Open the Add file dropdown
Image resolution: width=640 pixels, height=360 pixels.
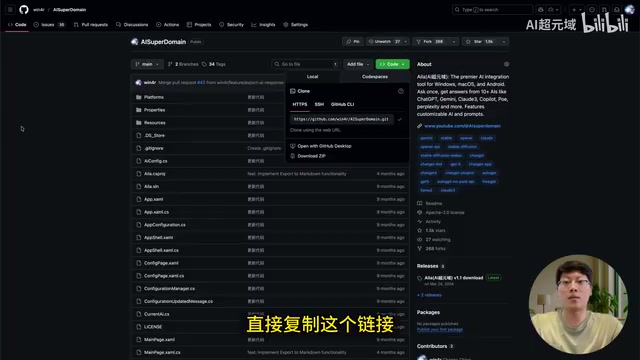pos(358,64)
